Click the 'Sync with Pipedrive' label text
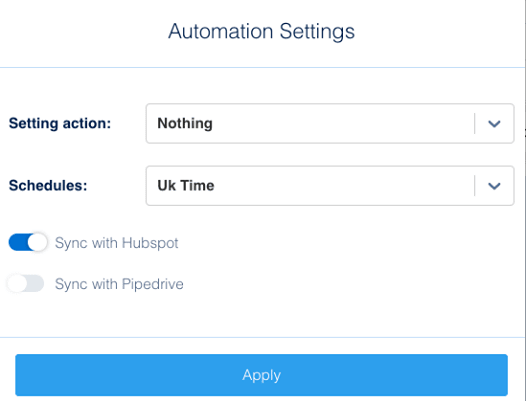Viewport: 526px width, 401px height. (x=119, y=284)
